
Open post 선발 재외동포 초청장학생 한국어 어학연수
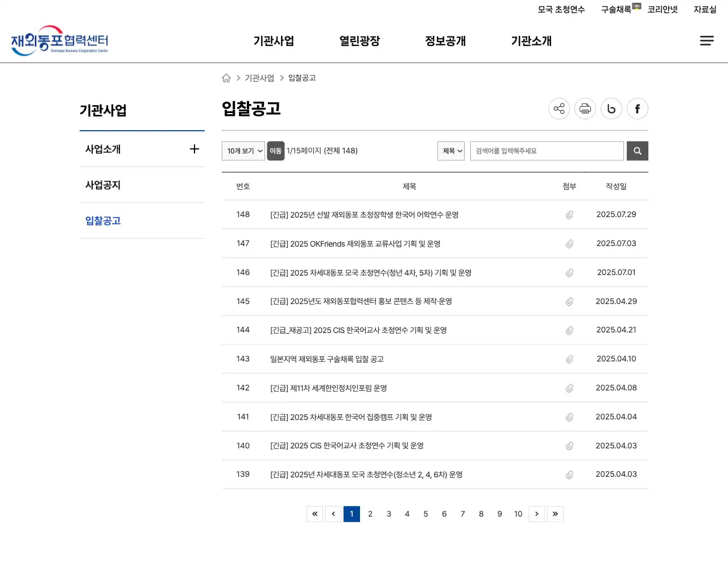[365, 215]
